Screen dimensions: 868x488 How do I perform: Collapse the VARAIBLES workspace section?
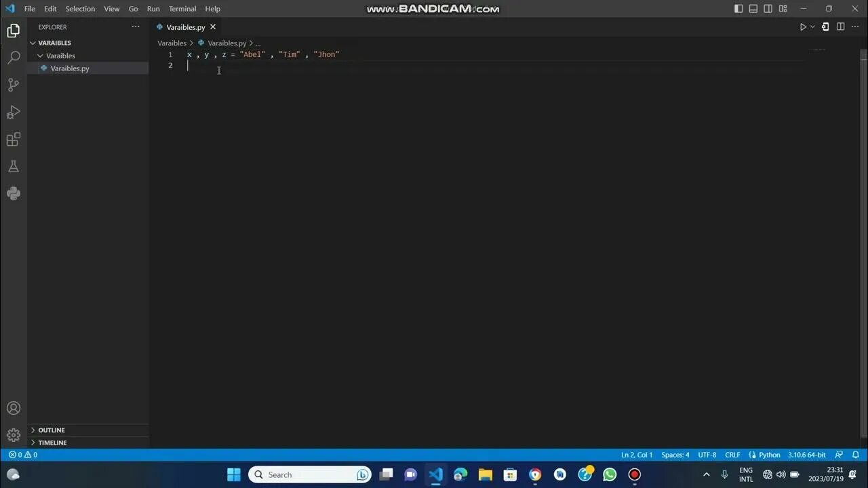pos(88,43)
